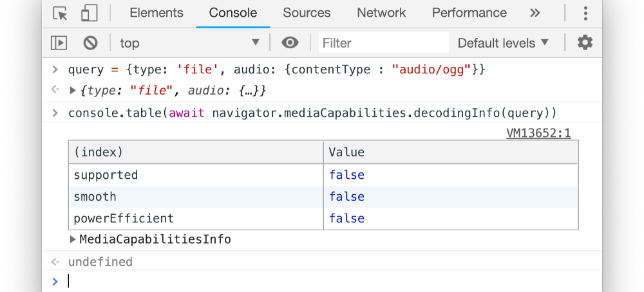Show the console sidebar panel
Screen dimensions: 644x292
tap(59, 43)
